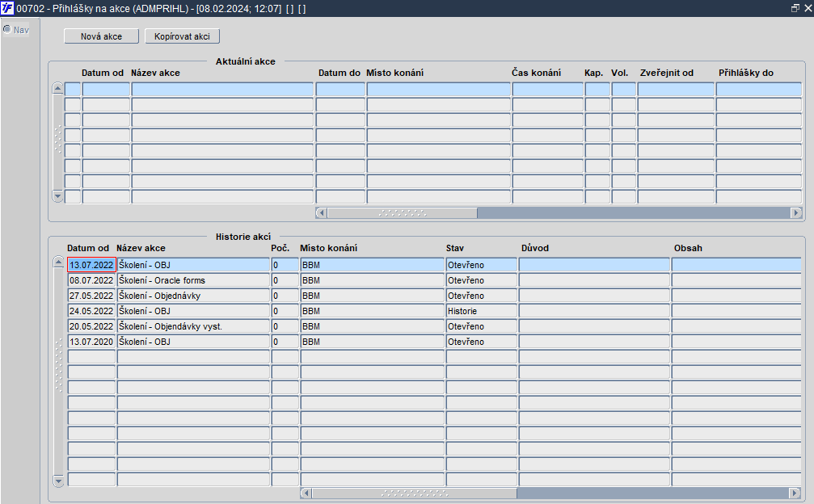Screen dimensions: 814x504
Task: Click Obsah field of first history row
Action: click(736, 265)
